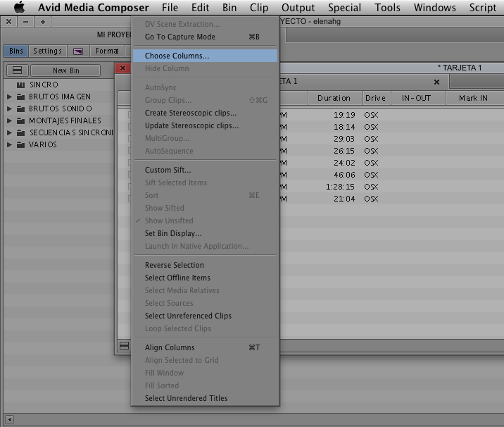Image resolution: width=504 pixels, height=427 pixels.
Task: Click the duration value 29:03
Action: (344, 139)
